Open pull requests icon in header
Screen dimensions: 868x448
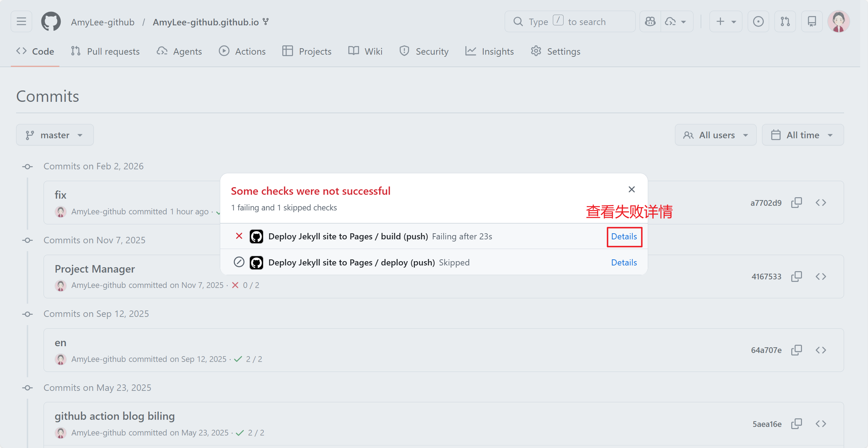pyautogui.click(x=785, y=22)
